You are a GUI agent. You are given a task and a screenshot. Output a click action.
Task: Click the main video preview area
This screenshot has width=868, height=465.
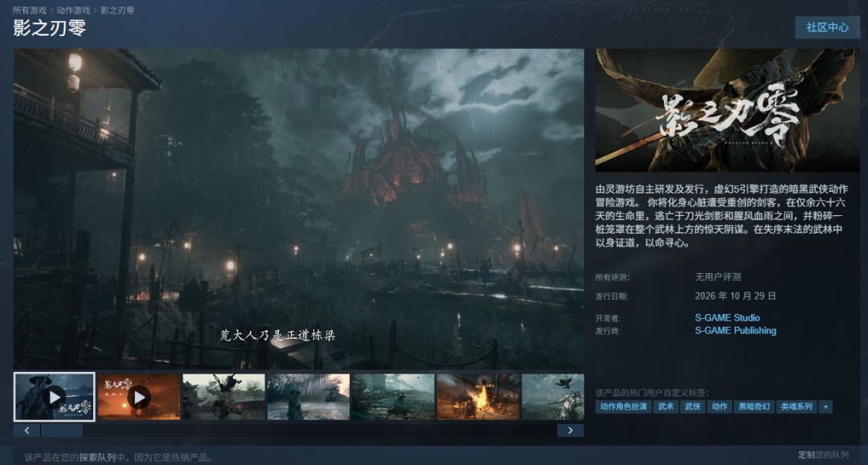click(299, 209)
